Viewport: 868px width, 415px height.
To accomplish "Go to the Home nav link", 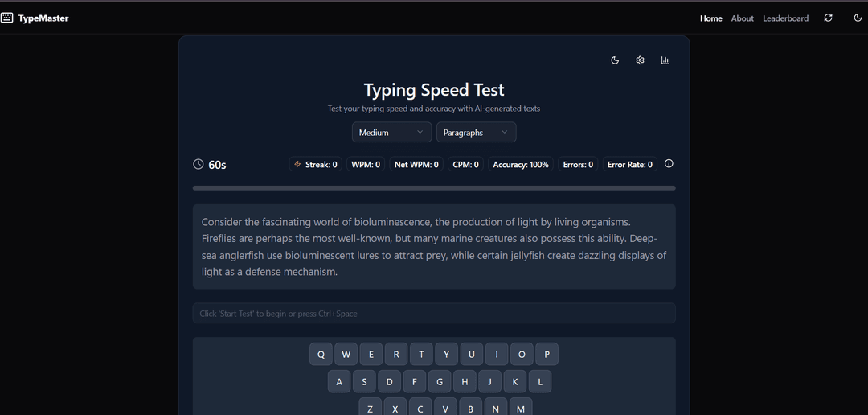I will tap(710, 18).
